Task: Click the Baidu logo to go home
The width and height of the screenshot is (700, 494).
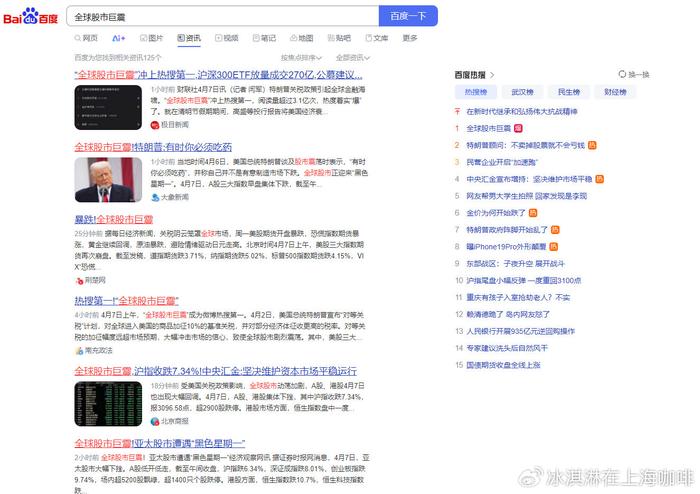Action: [x=30, y=16]
